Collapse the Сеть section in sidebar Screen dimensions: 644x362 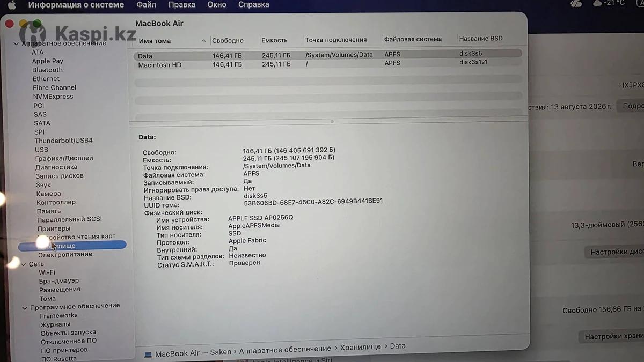(x=24, y=264)
